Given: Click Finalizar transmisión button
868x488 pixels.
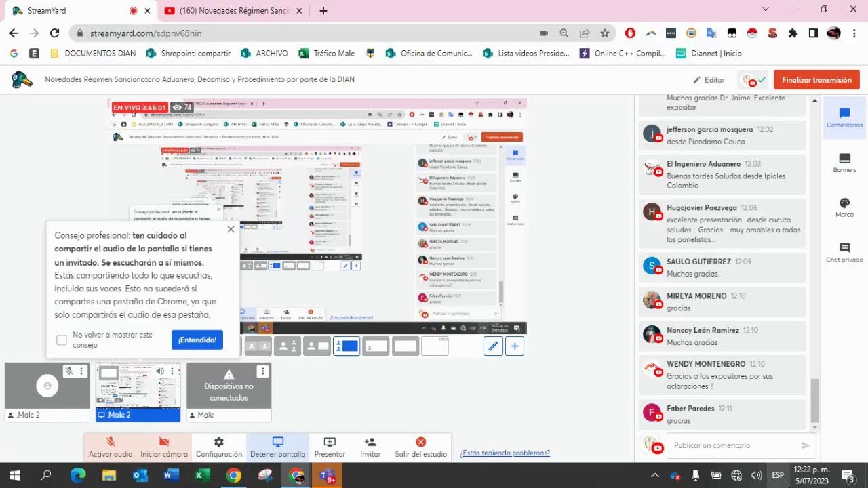Looking at the screenshot, I should coord(816,80).
